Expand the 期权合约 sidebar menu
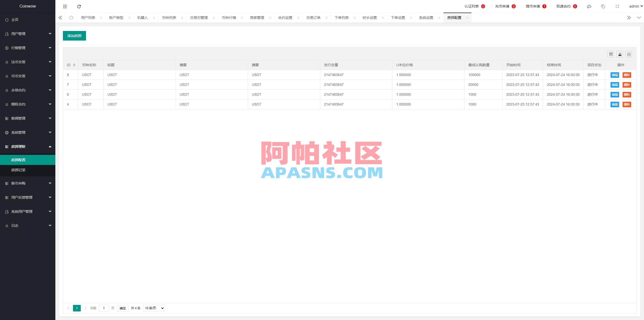Image resolution: width=644 pixels, height=320 pixels. (x=28, y=104)
